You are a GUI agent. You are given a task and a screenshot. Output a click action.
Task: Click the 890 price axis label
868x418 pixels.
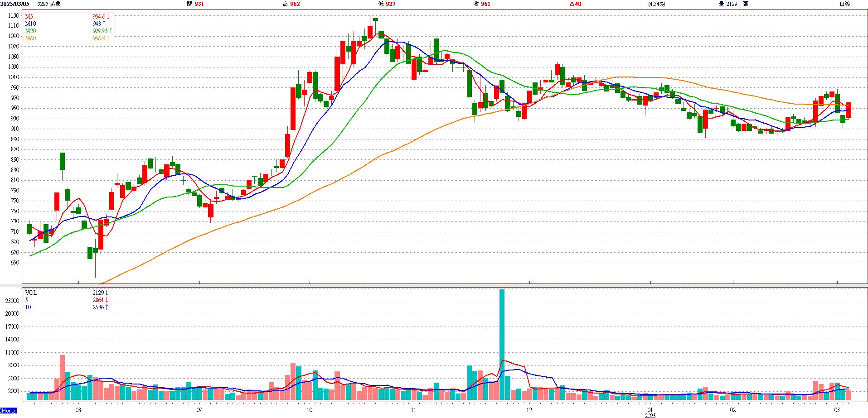coord(15,139)
